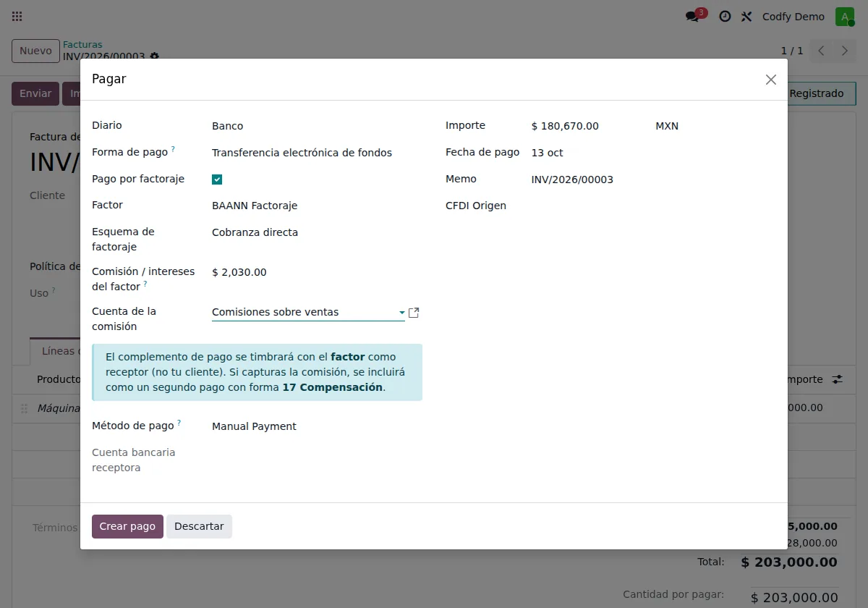This screenshot has height=608, width=868.
Task: Click the help mark beside Comisión / intereses del factor
Action: pyautogui.click(x=145, y=284)
